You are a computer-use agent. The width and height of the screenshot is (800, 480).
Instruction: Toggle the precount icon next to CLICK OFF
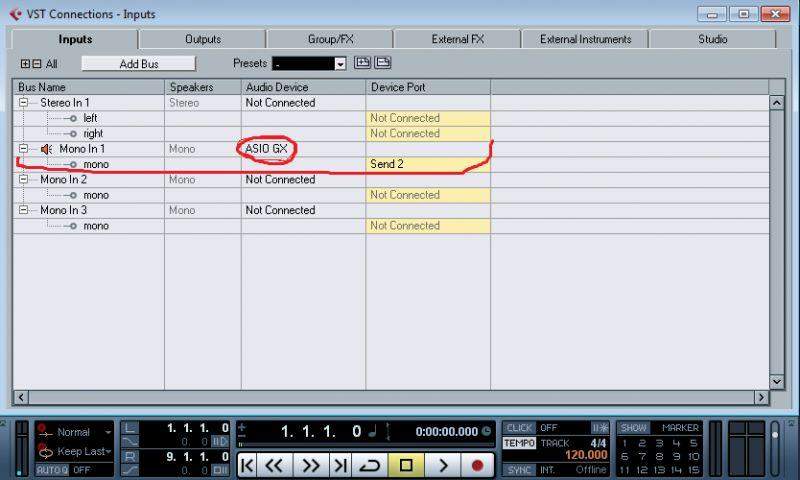coord(599,428)
